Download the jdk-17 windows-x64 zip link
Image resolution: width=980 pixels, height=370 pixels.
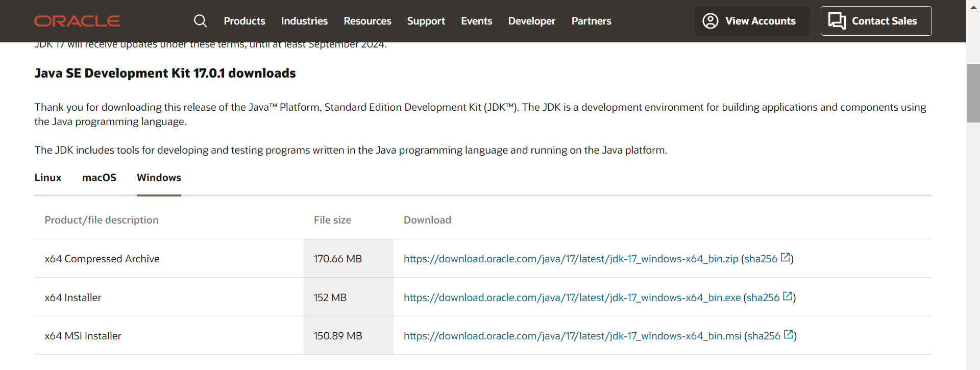point(571,259)
